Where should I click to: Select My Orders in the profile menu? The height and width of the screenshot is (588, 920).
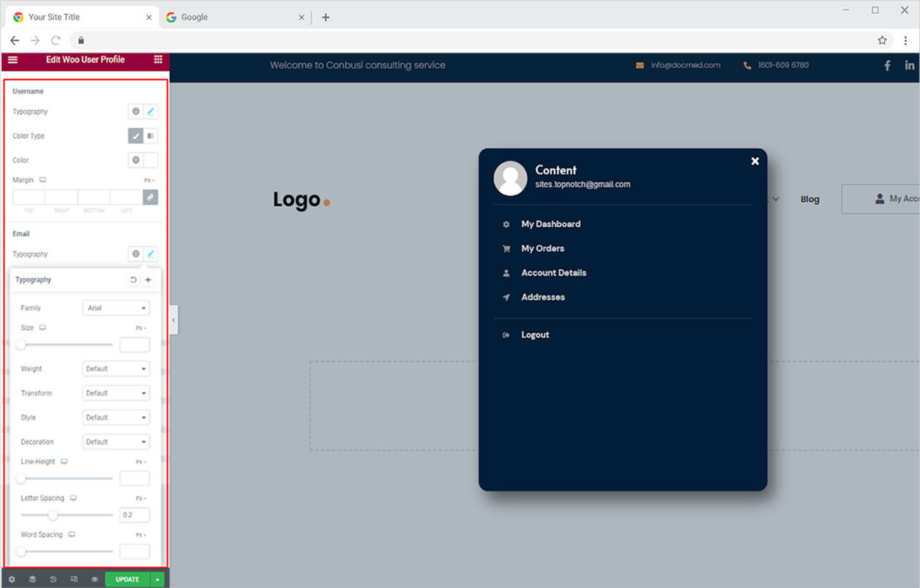tap(542, 249)
